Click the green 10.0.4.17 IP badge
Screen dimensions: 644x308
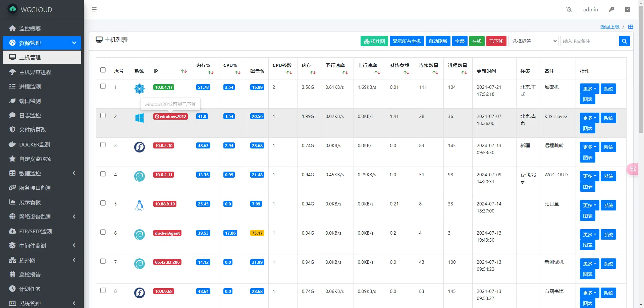click(164, 87)
